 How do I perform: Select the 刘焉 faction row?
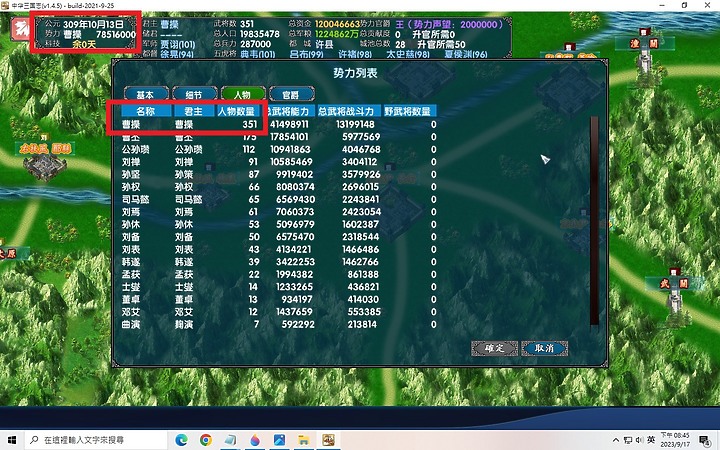point(279,212)
